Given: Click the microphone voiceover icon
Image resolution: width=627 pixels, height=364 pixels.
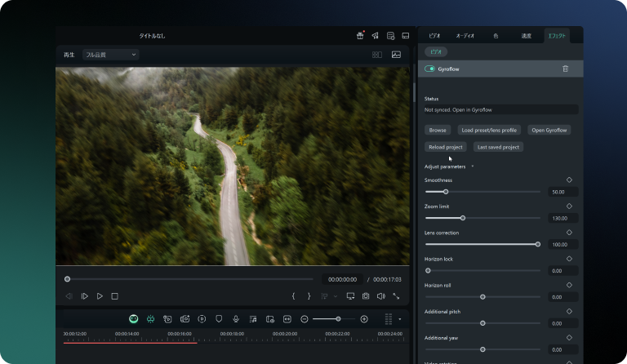Looking at the screenshot, I should click(236, 319).
